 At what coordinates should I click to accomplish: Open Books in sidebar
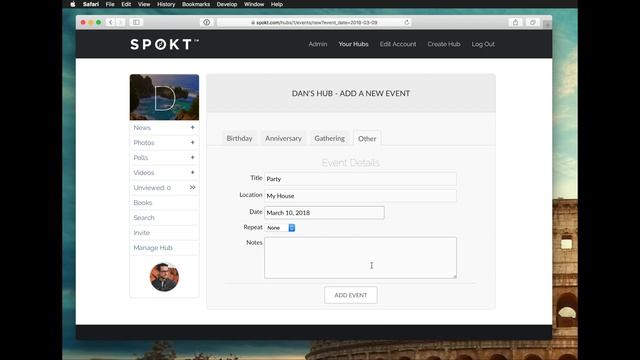point(142,203)
